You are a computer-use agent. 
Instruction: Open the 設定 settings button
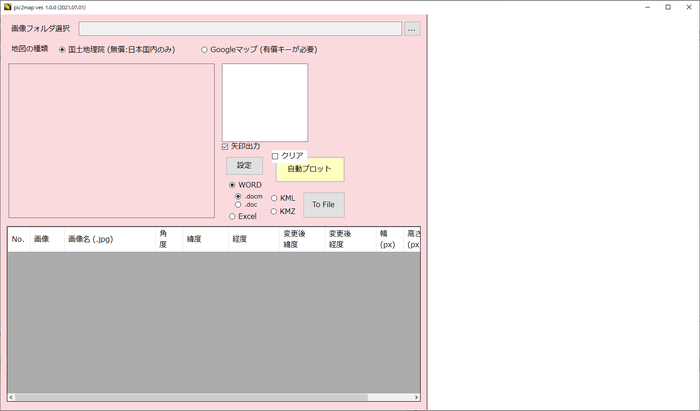coord(244,165)
